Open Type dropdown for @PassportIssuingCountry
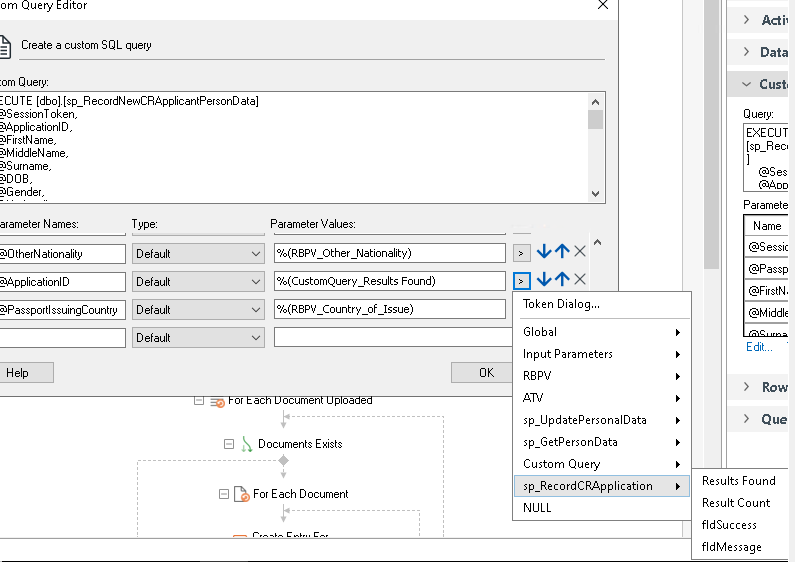The height and width of the screenshot is (562, 795). (x=198, y=310)
